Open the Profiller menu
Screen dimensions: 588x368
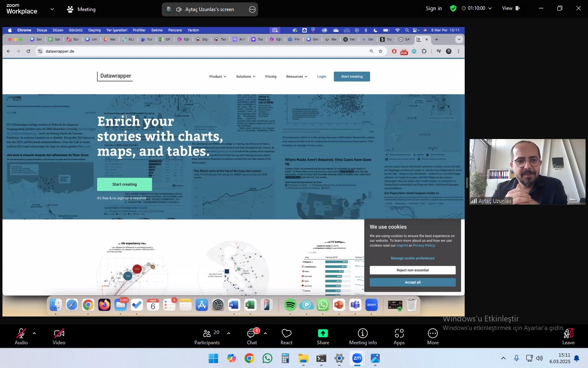139,30
